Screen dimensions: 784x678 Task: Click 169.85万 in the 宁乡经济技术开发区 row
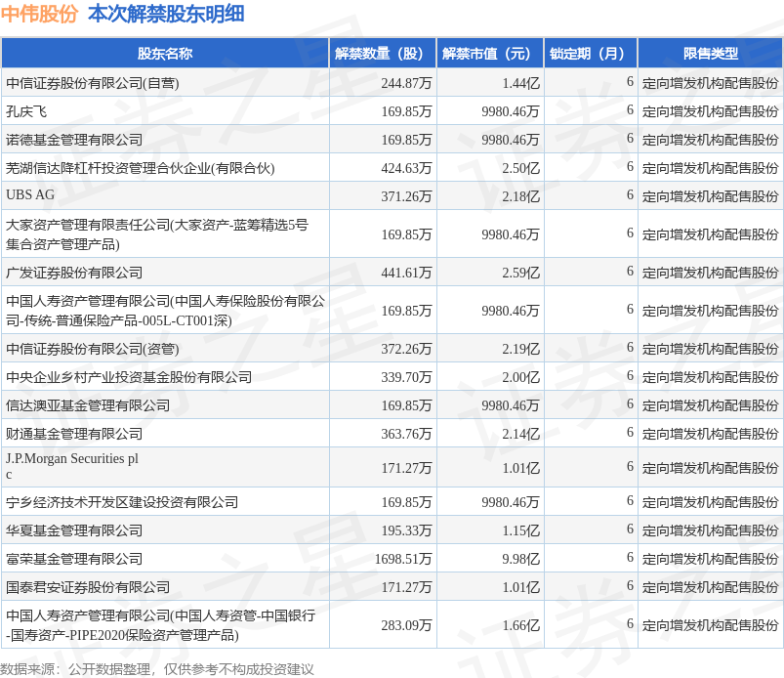(x=406, y=502)
